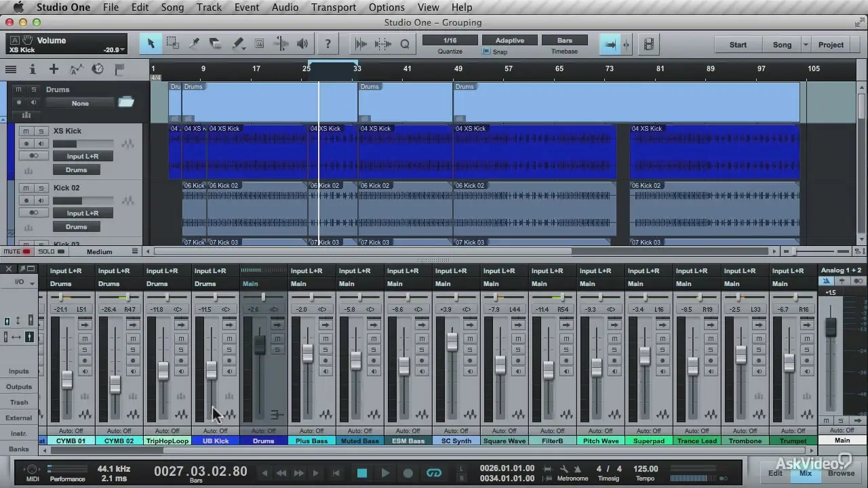Viewport: 868px width, 488px height.
Task: Expand the Song button dropdown arrow
Action: 806,45
